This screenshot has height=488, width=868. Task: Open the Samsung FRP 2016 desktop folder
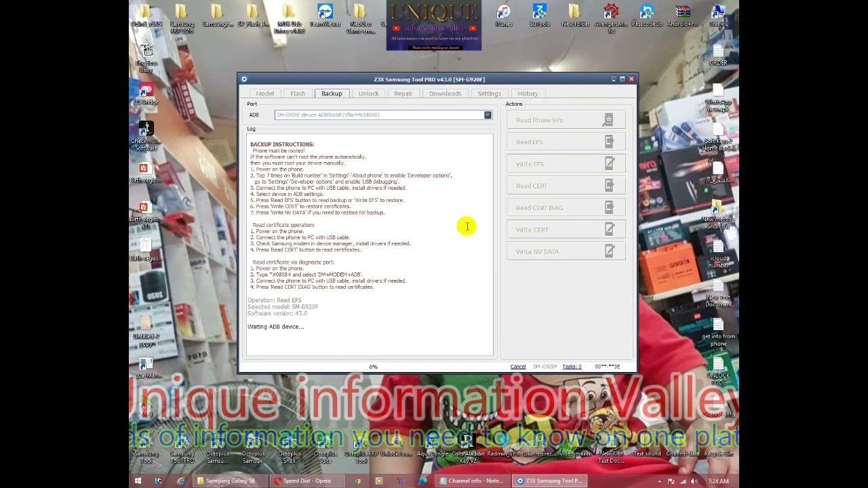(x=182, y=18)
